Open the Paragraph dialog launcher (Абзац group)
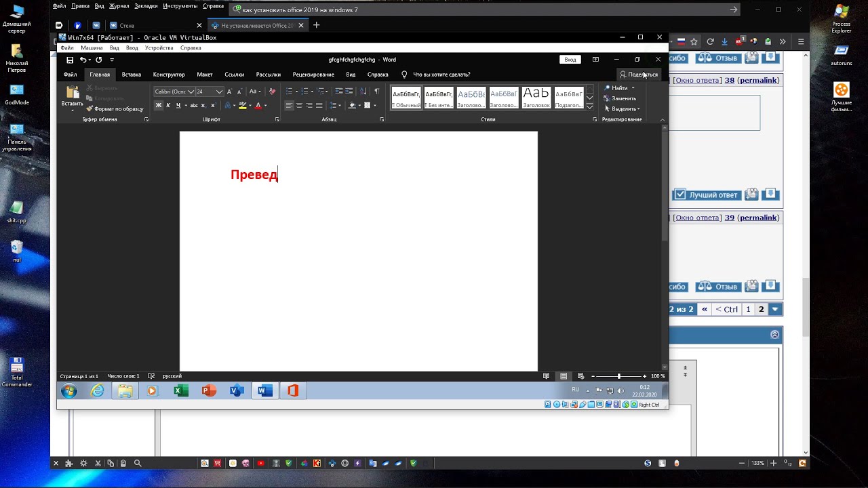The width and height of the screenshot is (868, 488). pyautogui.click(x=382, y=119)
